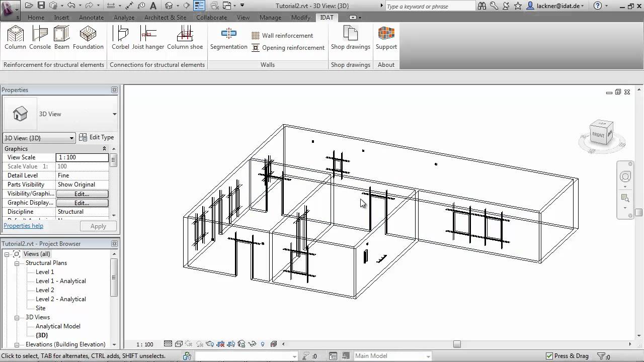Click the Zoom region navigation icon
Viewport: 644px width, 362px height.
click(625, 198)
